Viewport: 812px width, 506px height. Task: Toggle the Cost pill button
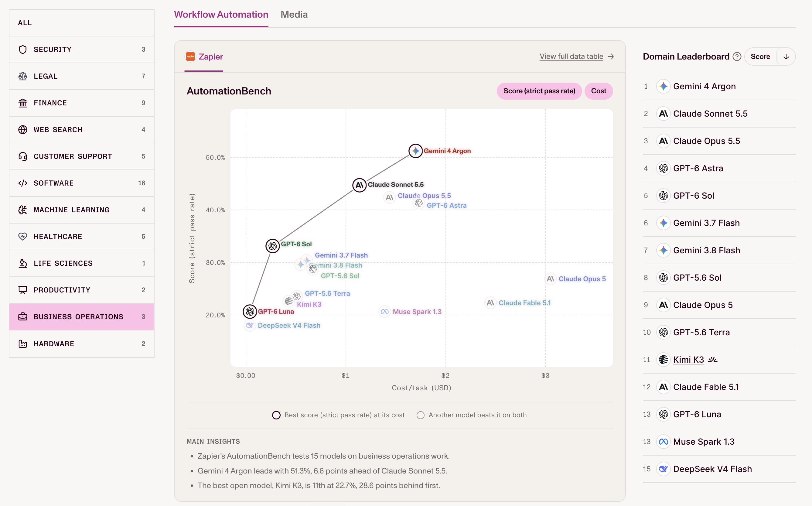(x=599, y=91)
